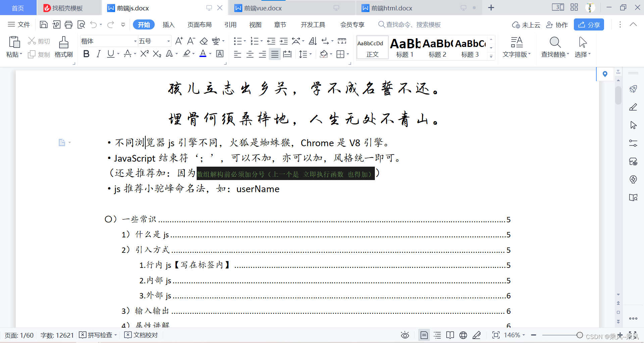Click the Cut (剪切) scissors icon
This screenshot has width=644, height=343.
coord(32,41)
